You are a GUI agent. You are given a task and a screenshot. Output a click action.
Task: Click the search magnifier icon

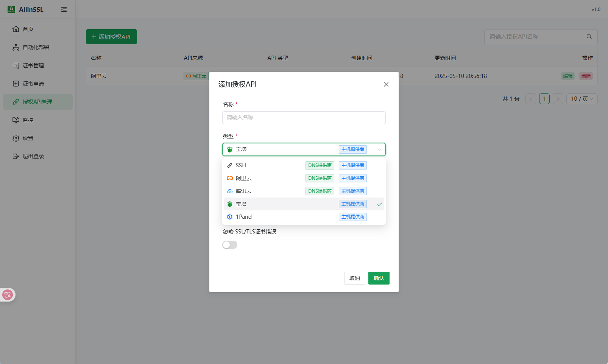tap(589, 37)
